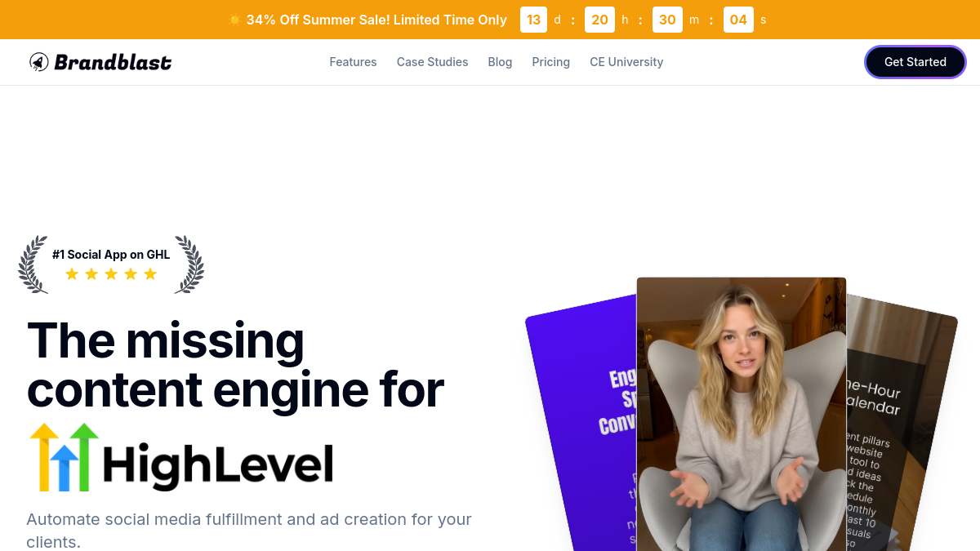Screen dimensions: 980x551
Task: Select the purple content card
Action: click(581, 424)
